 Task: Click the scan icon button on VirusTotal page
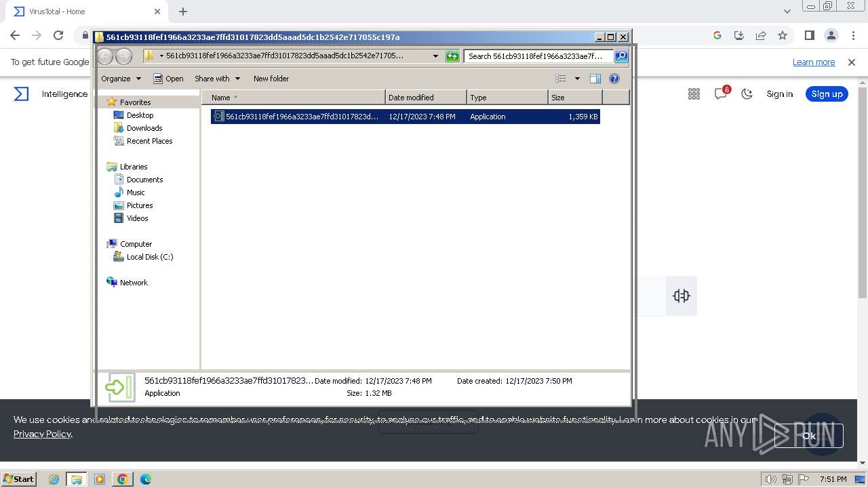[681, 296]
